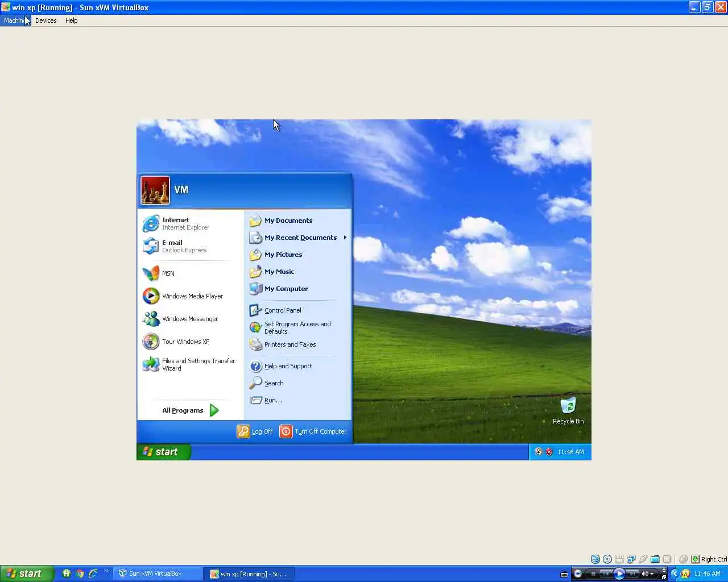Click VirtualBox USB devices status icon
Image resolution: width=728 pixels, height=582 pixels.
tap(643, 559)
